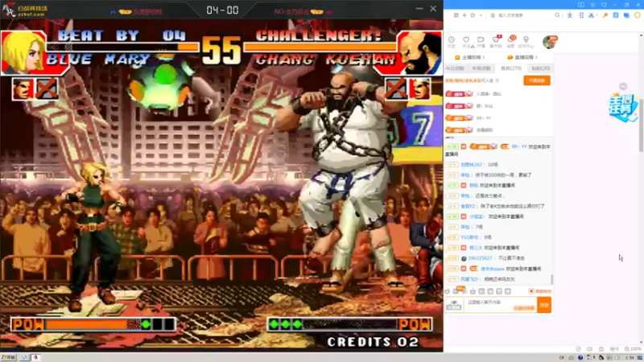Select the first guest row in the VIP list
This screenshot has height=362, width=644.
[498, 93]
